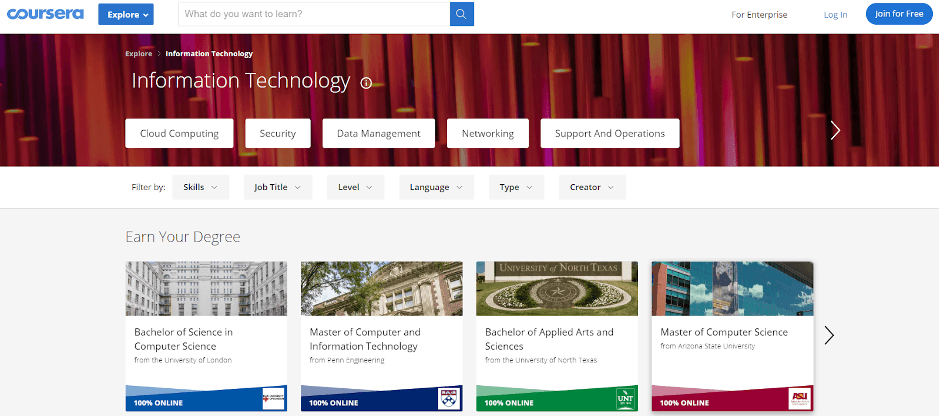Click the Log In link
939x416 pixels.
point(835,15)
